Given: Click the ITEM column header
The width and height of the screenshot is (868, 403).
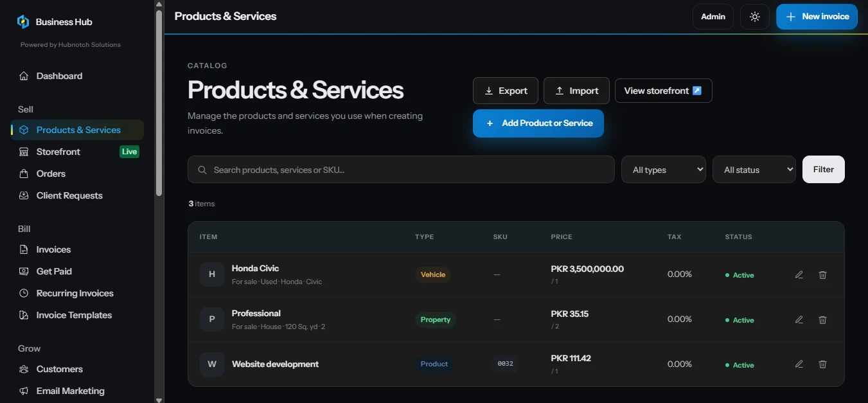Looking at the screenshot, I should pyautogui.click(x=209, y=237).
